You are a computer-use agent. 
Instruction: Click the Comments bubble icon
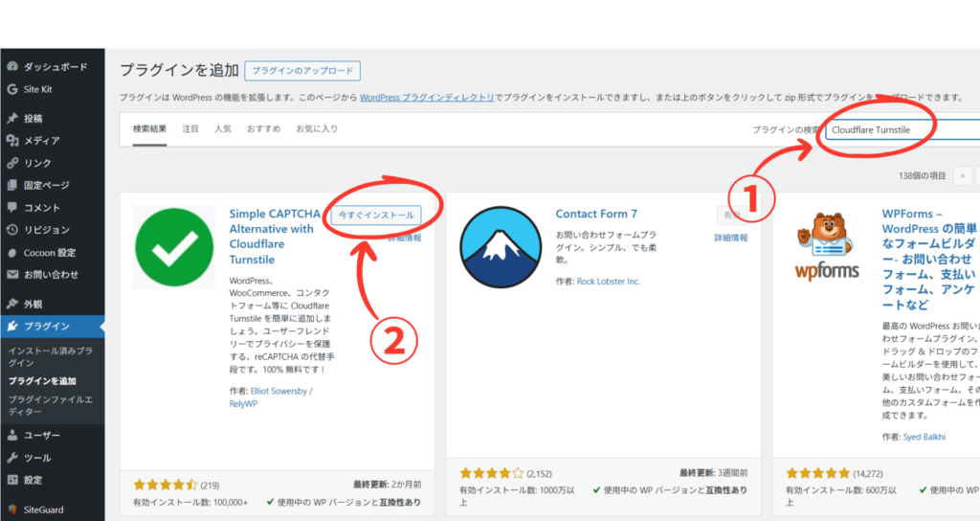coord(11,208)
